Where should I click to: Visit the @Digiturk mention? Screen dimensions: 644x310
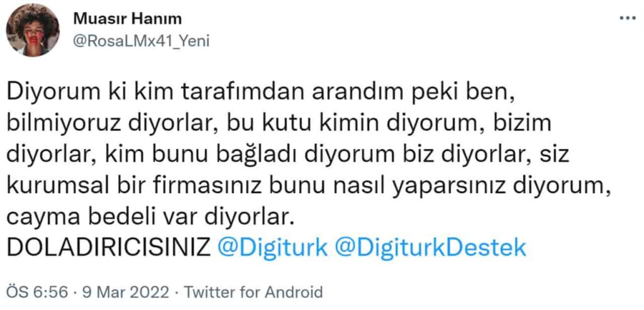click(272, 248)
